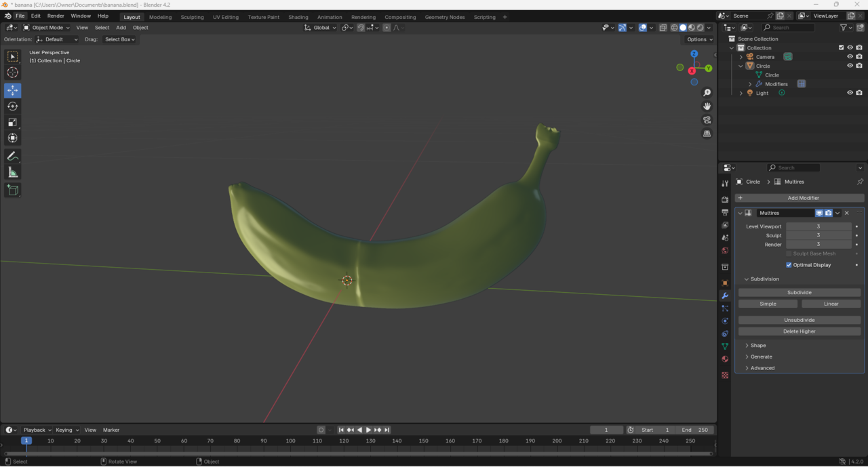The image size is (868, 467).
Task: Hide the Camera in viewport
Action: pos(850,57)
